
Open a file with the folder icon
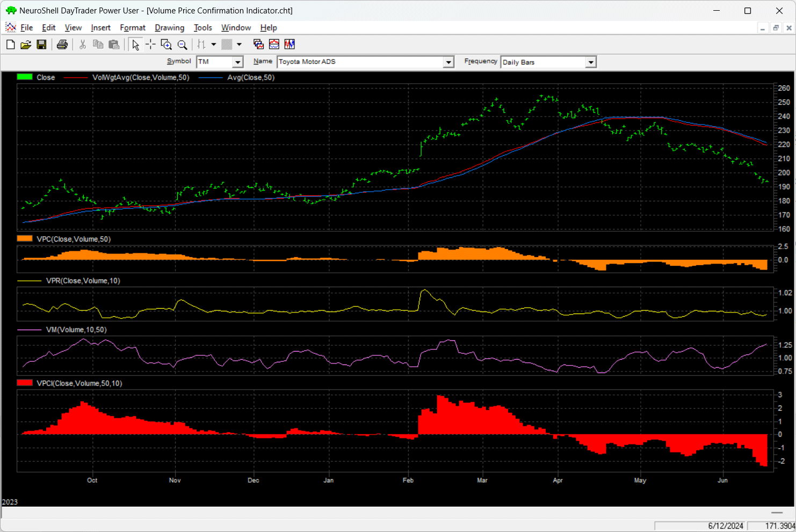[x=26, y=45]
